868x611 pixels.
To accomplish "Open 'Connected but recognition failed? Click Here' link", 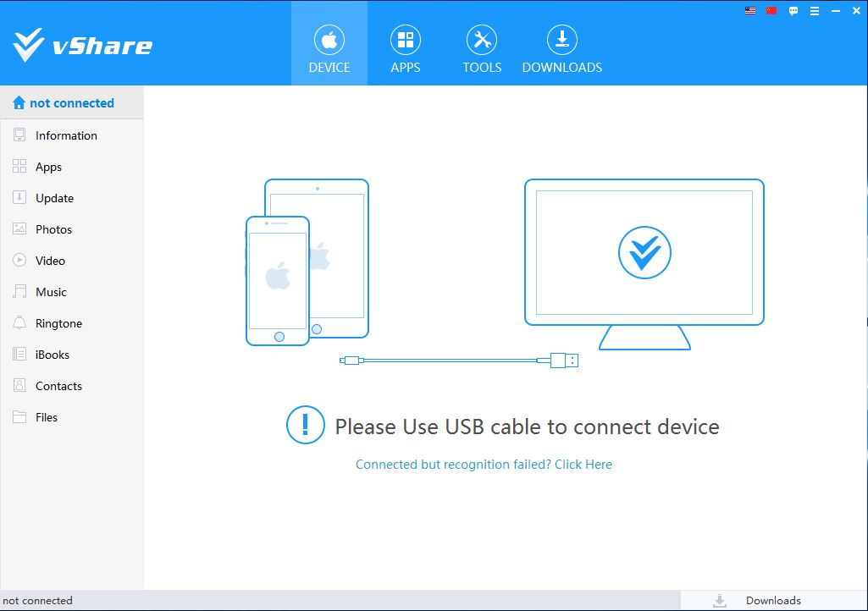I will point(484,465).
